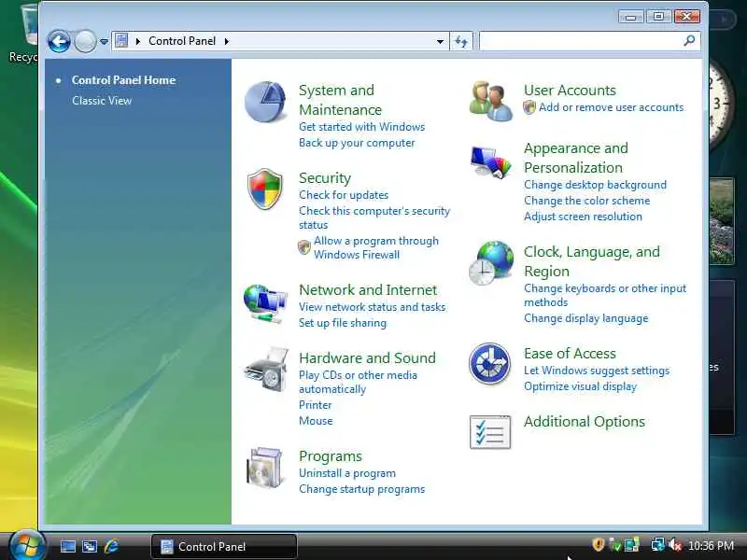Image resolution: width=747 pixels, height=560 pixels.
Task: Click Allow a program through Windows Firewall
Action: [376, 247]
